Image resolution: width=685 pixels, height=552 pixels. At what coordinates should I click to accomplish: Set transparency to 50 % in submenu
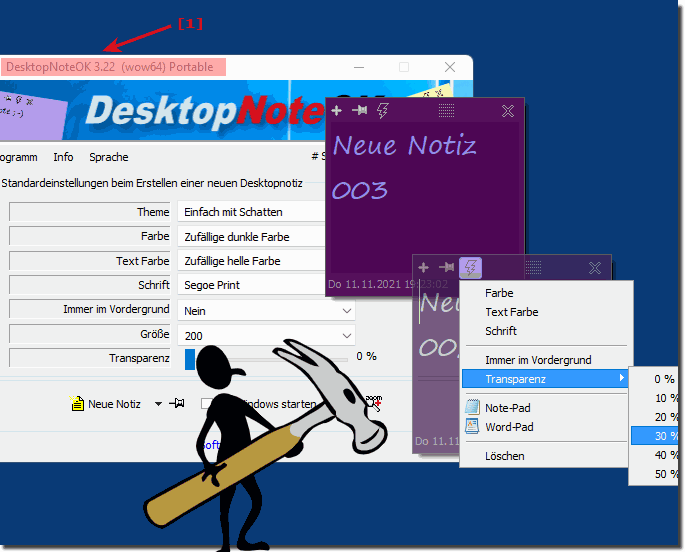pyautogui.click(x=654, y=474)
